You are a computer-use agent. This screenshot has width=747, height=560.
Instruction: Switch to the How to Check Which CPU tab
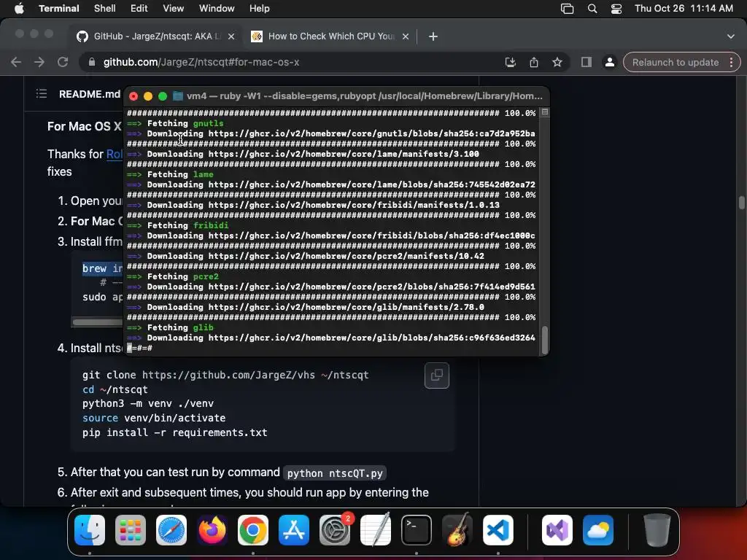pos(331,36)
